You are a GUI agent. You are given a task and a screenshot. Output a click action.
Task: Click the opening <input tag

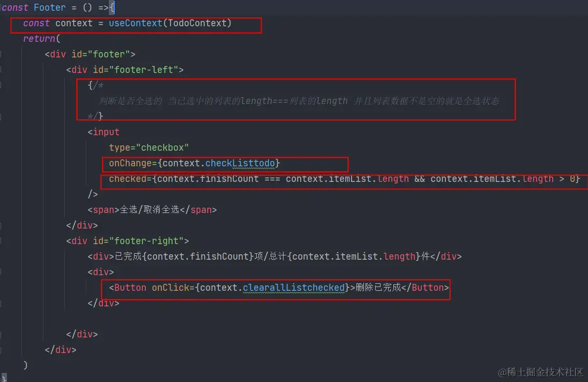[x=103, y=132]
